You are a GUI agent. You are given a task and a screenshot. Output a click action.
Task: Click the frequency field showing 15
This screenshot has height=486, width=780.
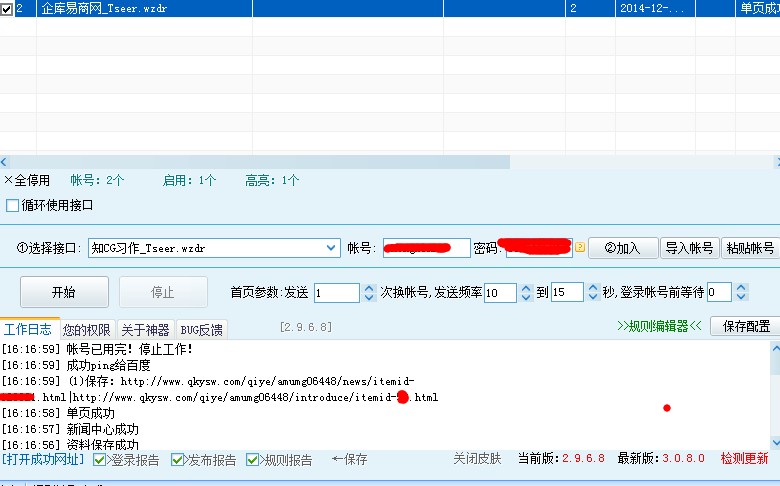tap(567, 292)
